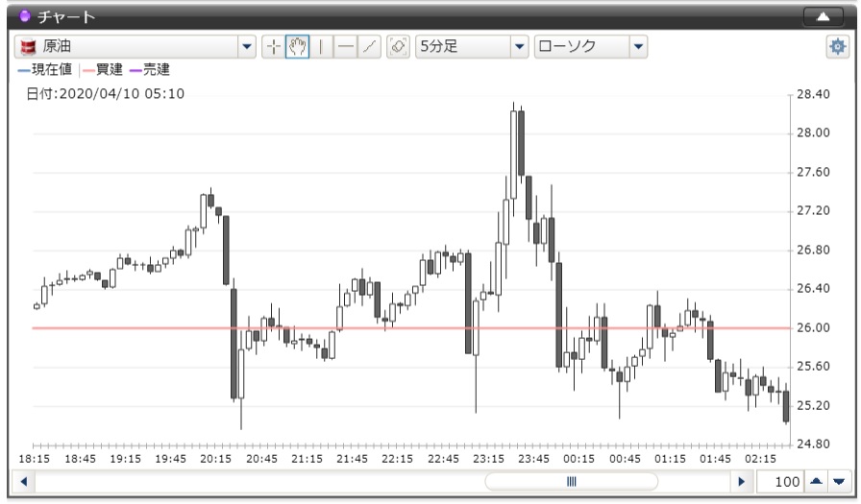Image resolution: width=861 pixels, height=504 pixels.
Task: Click the 現在値 legend entry
Action: (x=45, y=70)
